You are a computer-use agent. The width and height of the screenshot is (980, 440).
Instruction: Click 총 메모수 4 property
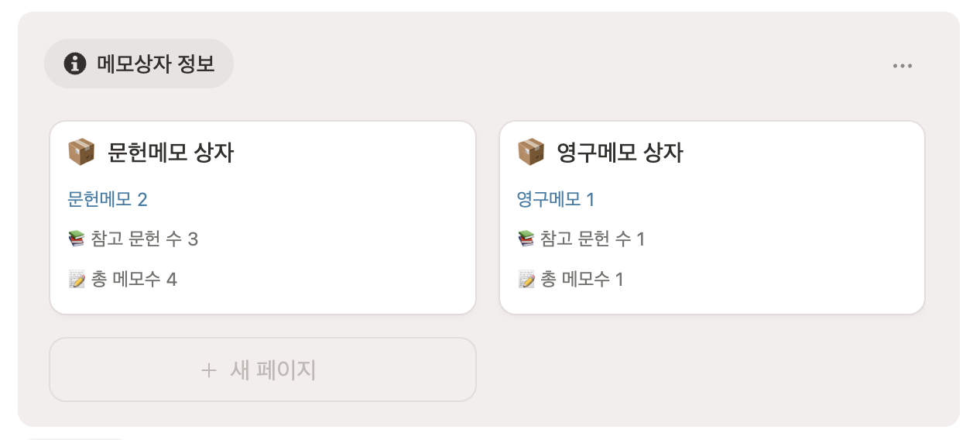coord(134,279)
